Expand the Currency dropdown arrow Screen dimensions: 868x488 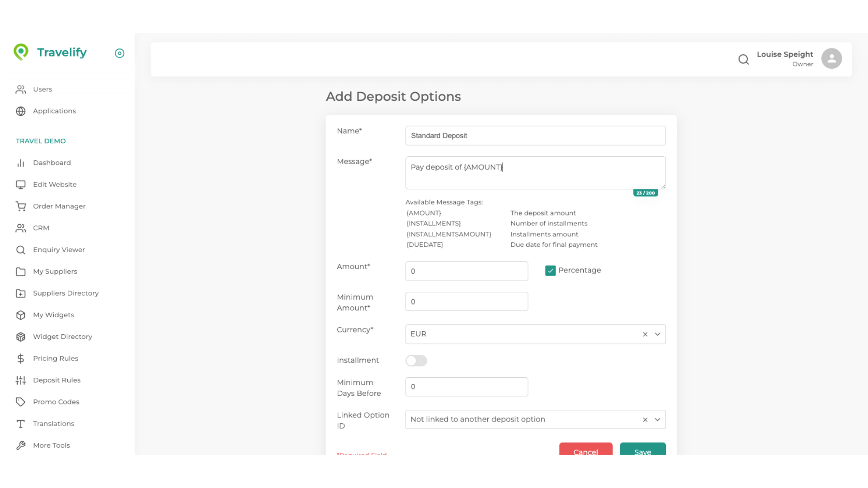(x=657, y=334)
